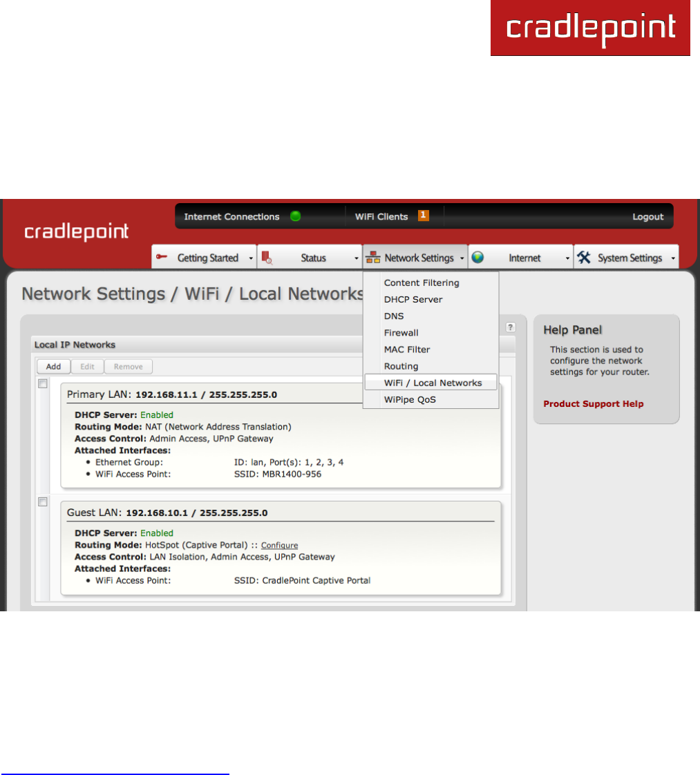Click the Internet Connections status label
This screenshot has height=775, width=700.
[x=231, y=216]
